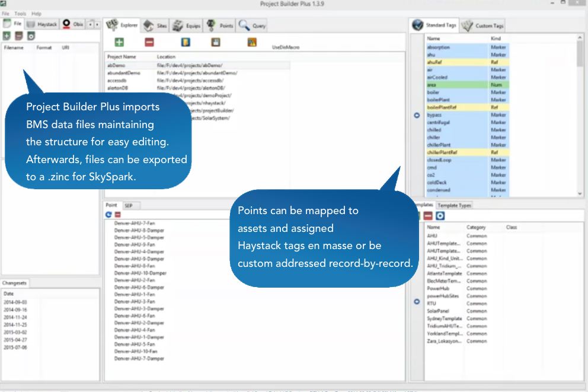Select the area tag row
The image size is (588, 392).
click(467, 85)
